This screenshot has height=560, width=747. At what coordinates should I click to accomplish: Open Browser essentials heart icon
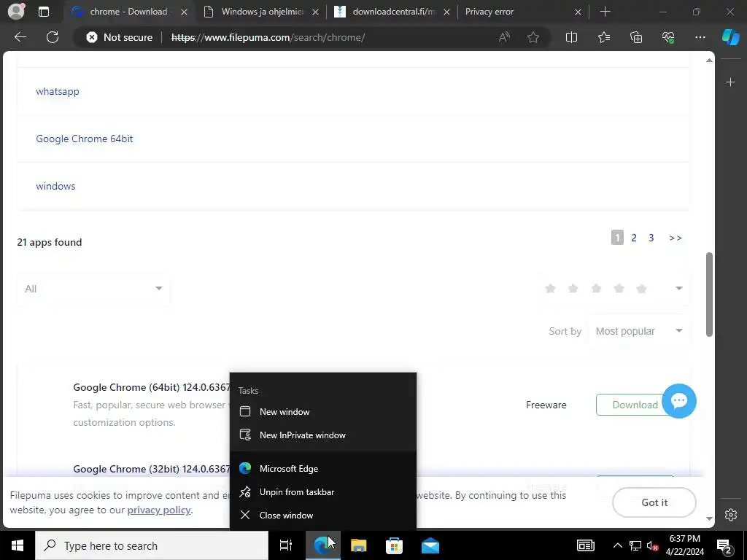[668, 37]
